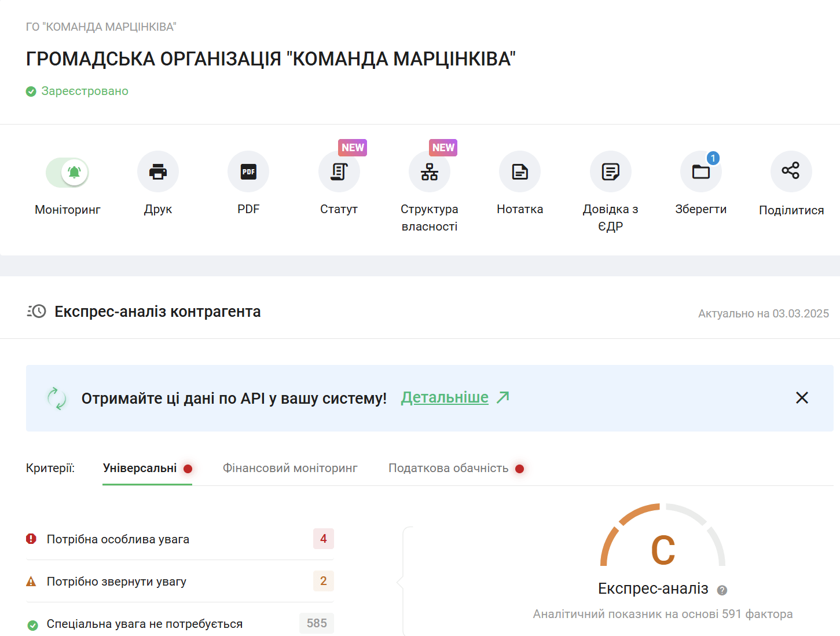840x636 pixels.
Task: Open Структура власності hierarchy icon
Action: (x=430, y=171)
